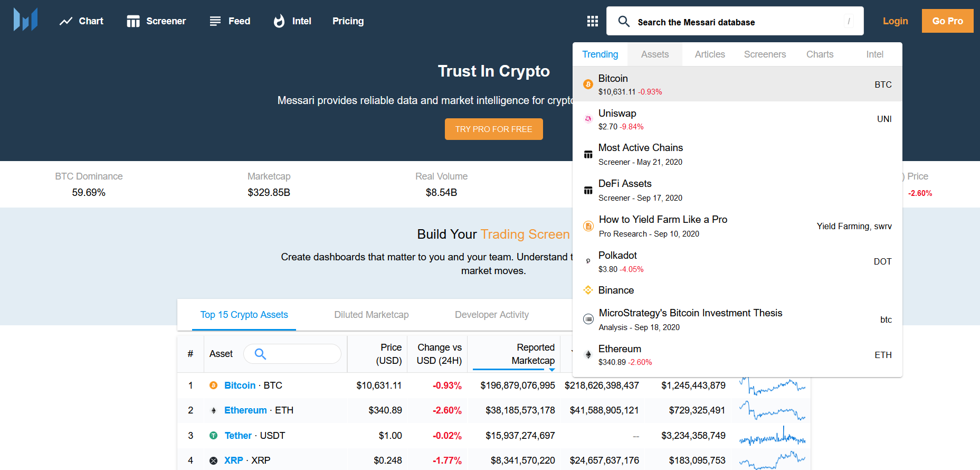Click the Yield Farm research icon

tap(588, 226)
